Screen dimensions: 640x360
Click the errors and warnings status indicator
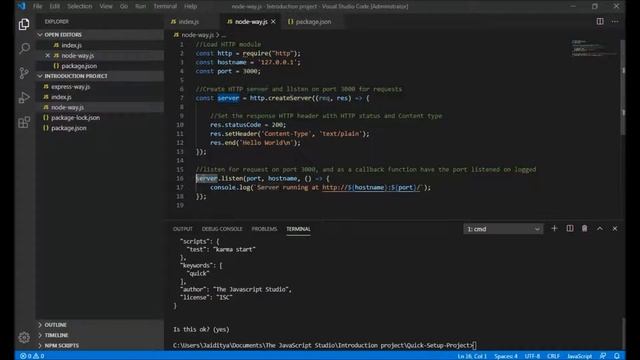click(x=32, y=356)
